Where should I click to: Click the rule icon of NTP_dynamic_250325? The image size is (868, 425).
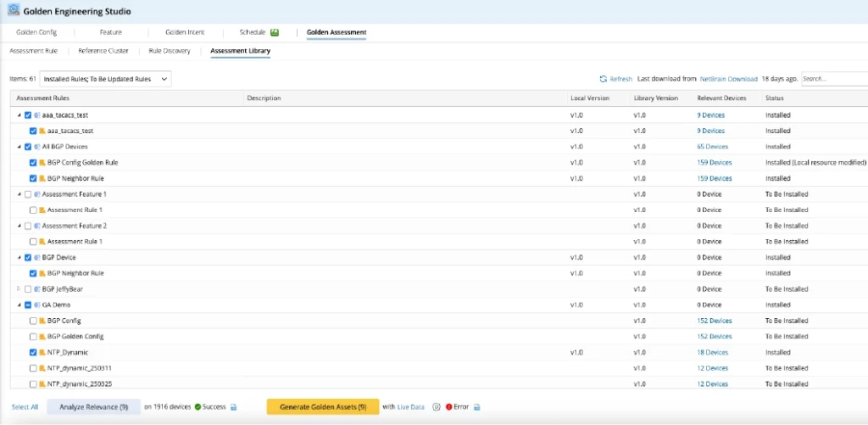42,384
